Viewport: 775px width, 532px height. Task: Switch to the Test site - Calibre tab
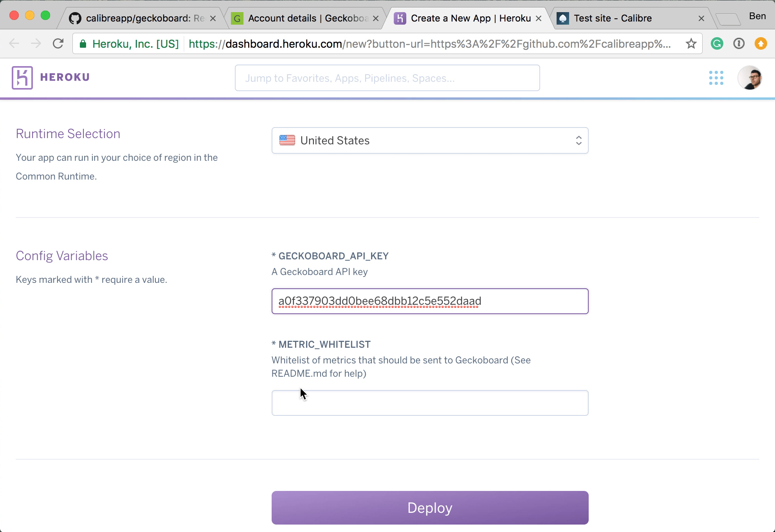click(632, 18)
